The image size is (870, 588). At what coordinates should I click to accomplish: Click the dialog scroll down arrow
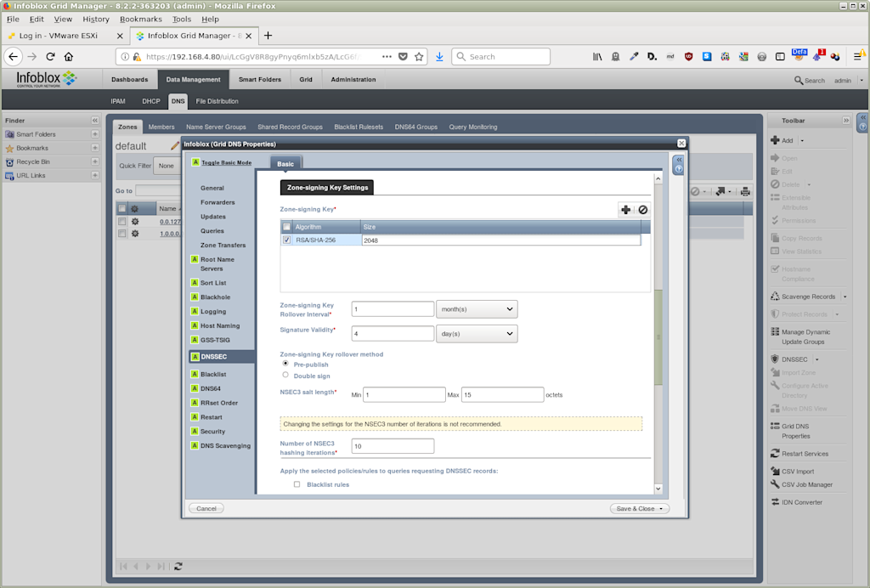[658, 489]
